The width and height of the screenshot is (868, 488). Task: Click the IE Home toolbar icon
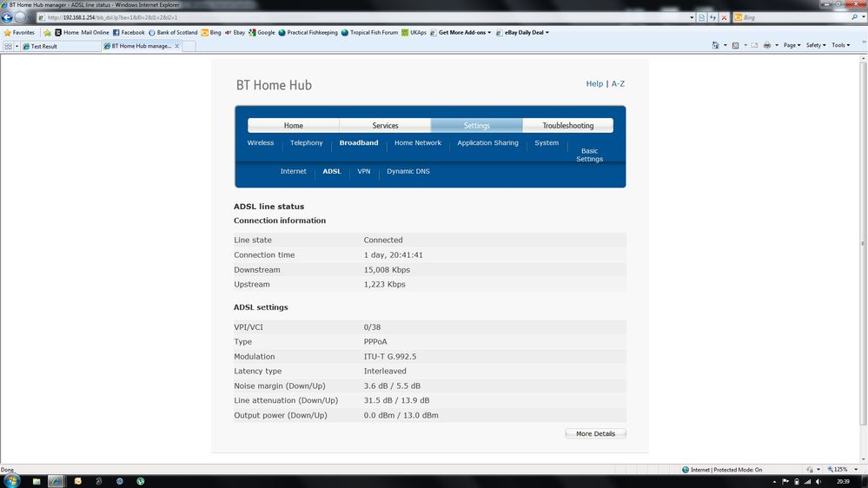[x=715, y=45]
